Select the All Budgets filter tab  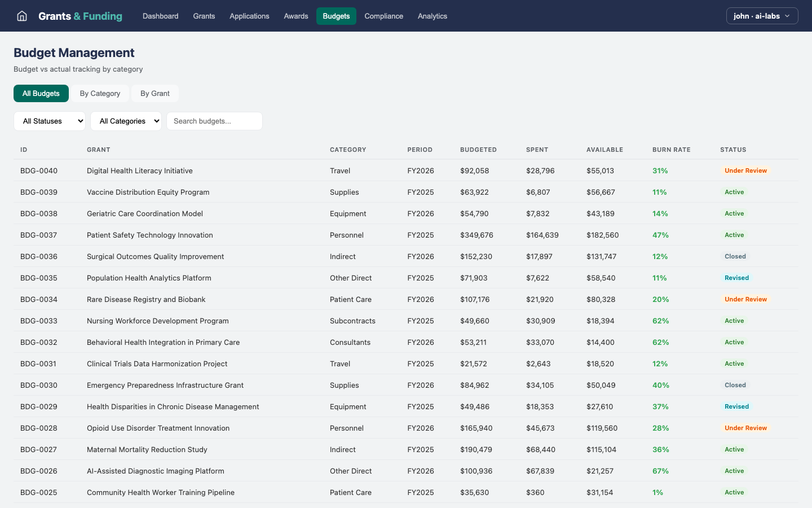tap(41, 93)
